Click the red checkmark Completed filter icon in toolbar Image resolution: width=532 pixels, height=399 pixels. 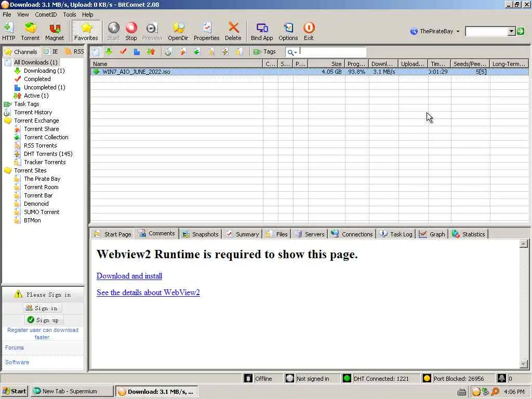[x=123, y=51]
